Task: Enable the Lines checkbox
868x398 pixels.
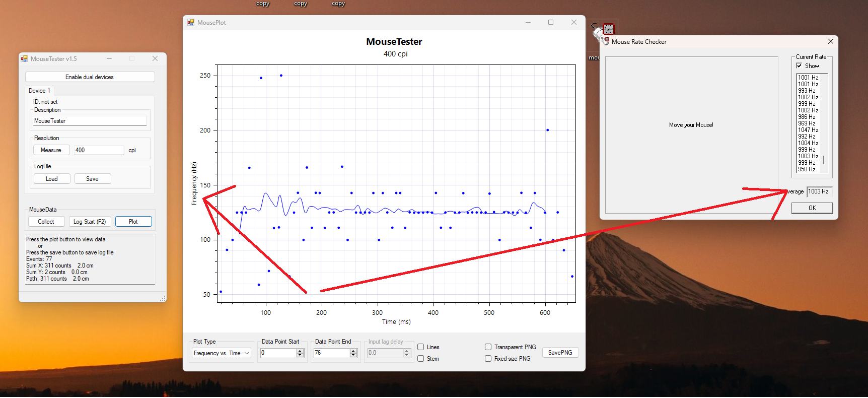Action: coord(421,347)
